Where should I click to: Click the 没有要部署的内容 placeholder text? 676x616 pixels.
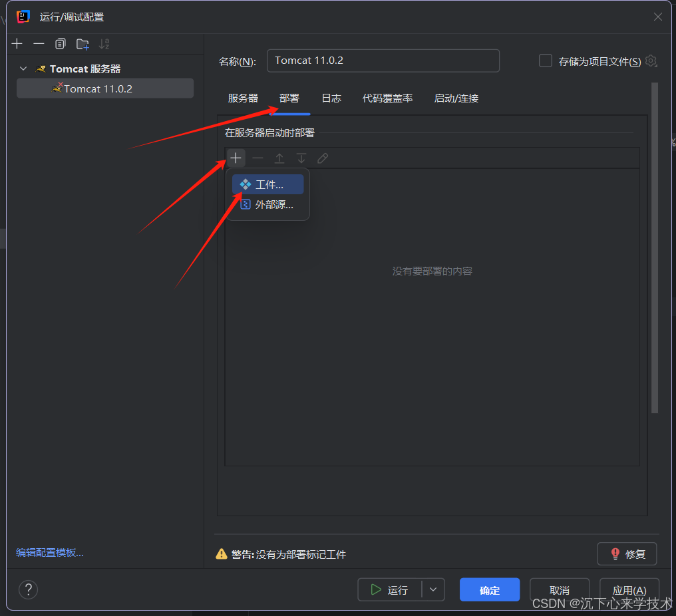tap(432, 271)
